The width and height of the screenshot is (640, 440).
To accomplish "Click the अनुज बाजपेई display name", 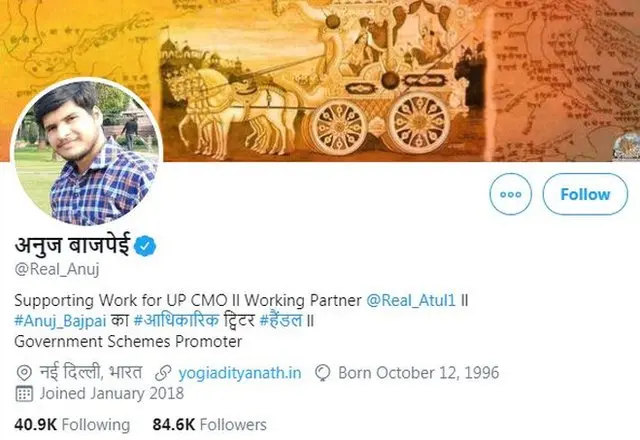I will pos(75,245).
